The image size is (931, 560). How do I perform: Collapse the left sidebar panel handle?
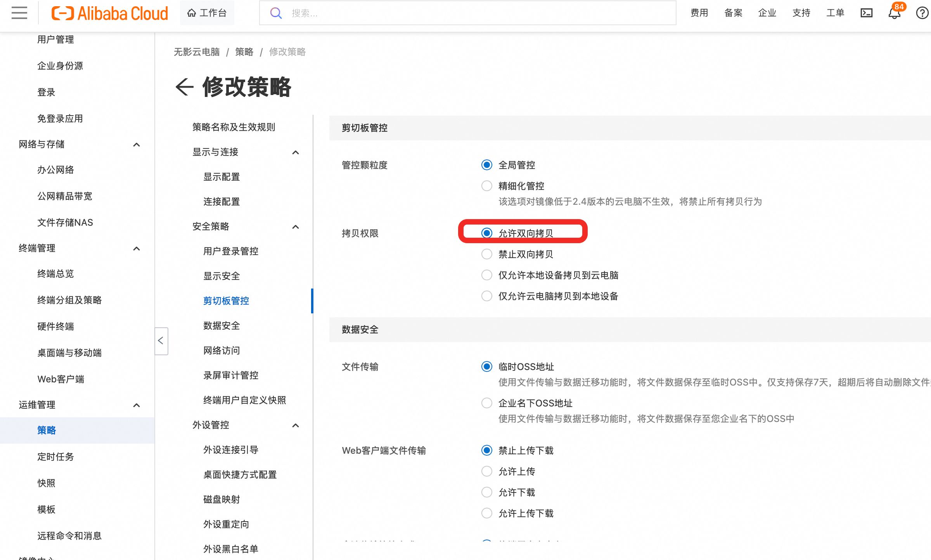click(161, 341)
